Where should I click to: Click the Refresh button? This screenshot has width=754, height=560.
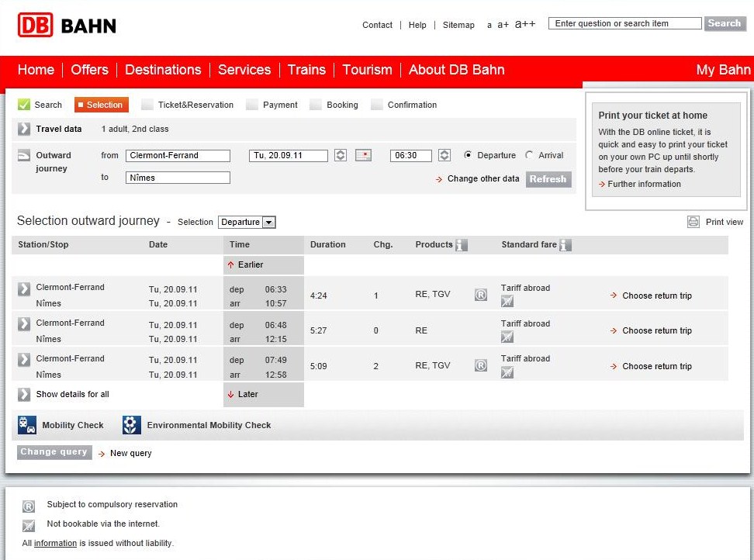point(548,179)
